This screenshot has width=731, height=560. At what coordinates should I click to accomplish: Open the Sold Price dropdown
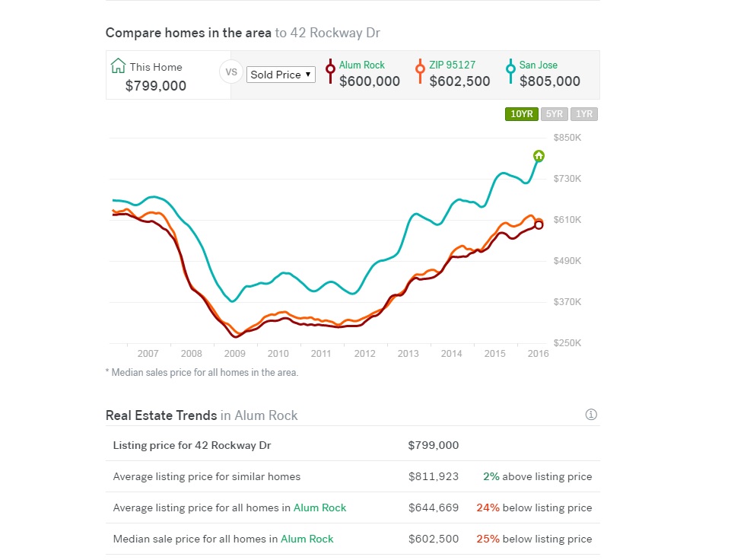coord(281,75)
